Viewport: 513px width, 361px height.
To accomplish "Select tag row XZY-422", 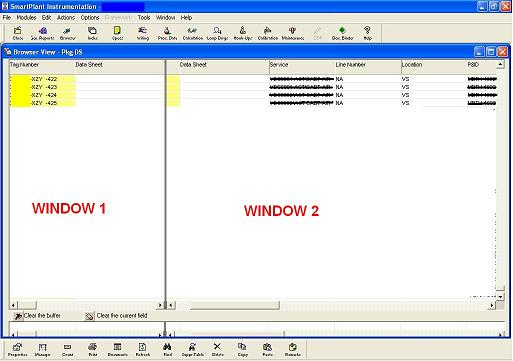I will 43,79.
